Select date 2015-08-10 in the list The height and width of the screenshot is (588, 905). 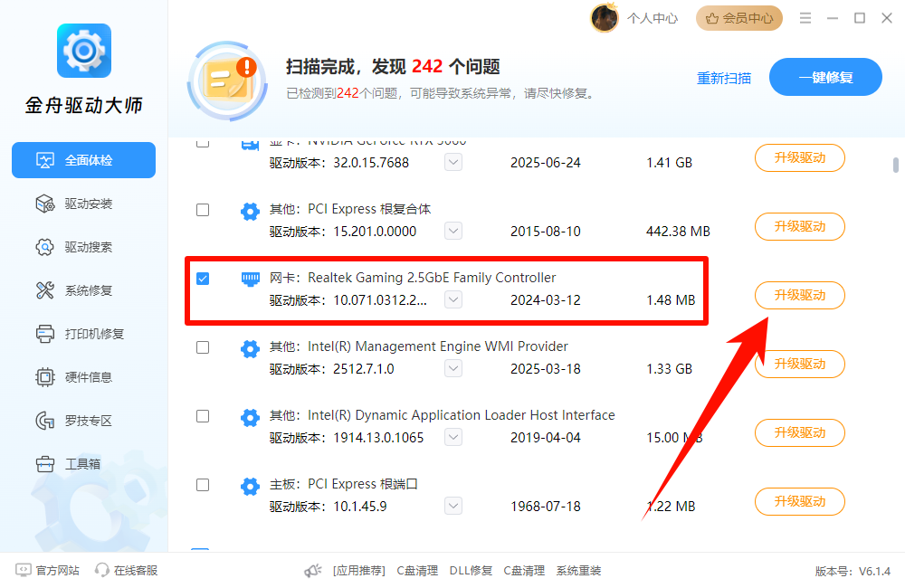(x=546, y=232)
